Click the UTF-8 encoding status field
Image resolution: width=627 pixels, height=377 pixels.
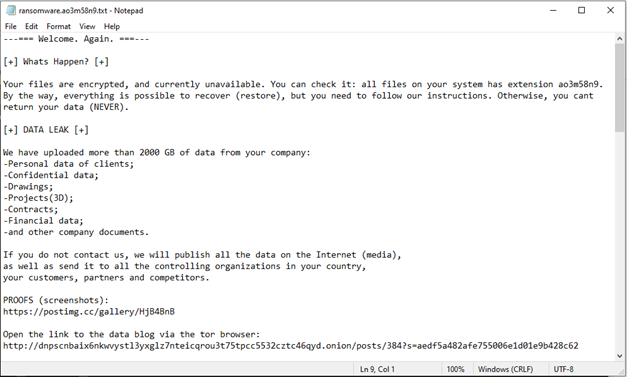pos(564,369)
